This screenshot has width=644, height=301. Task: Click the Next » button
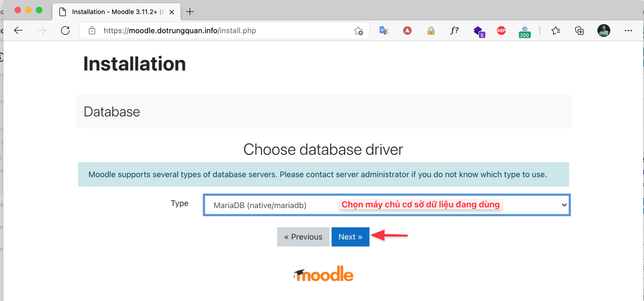pyautogui.click(x=350, y=237)
